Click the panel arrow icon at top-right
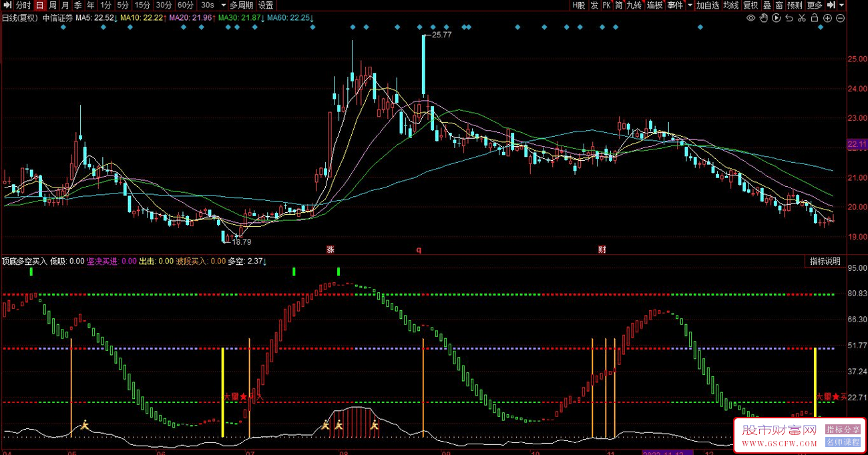868x455 pixels. point(831,5)
